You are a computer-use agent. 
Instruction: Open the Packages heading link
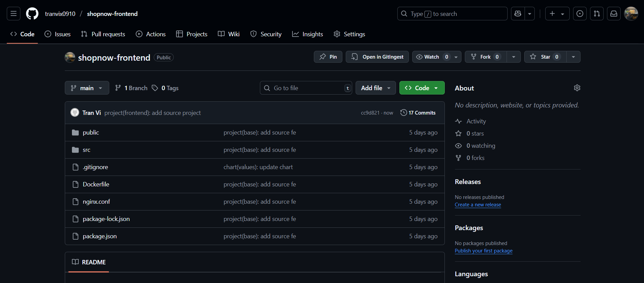pyautogui.click(x=469, y=228)
